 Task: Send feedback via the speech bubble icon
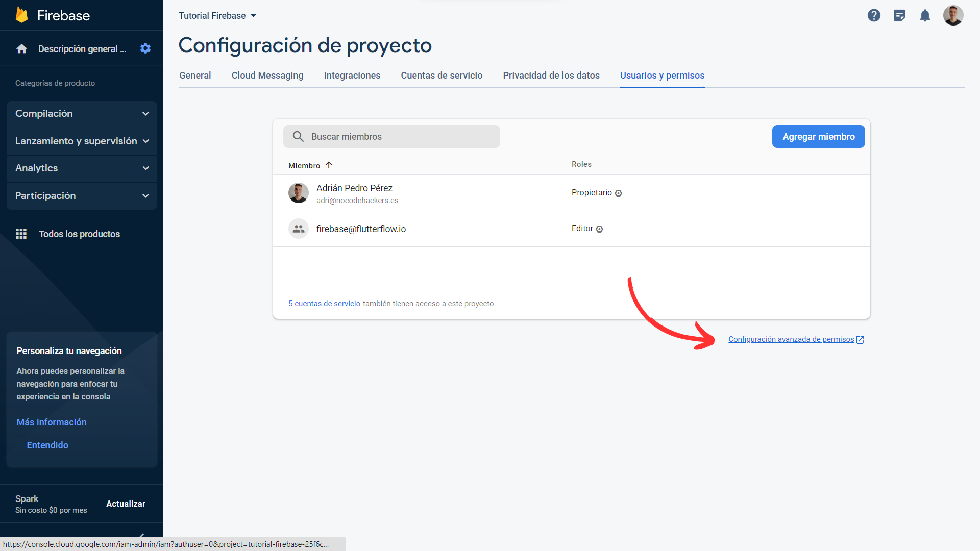click(899, 15)
